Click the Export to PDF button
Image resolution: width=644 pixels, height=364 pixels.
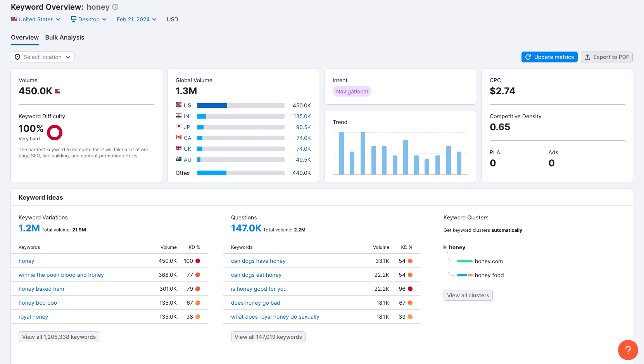click(x=606, y=57)
